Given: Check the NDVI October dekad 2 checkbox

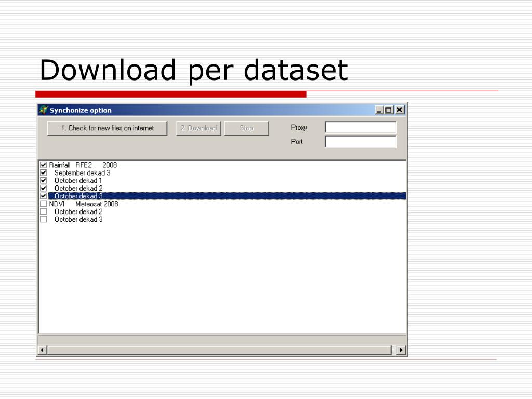Looking at the screenshot, I should click(x=44, y=212).
